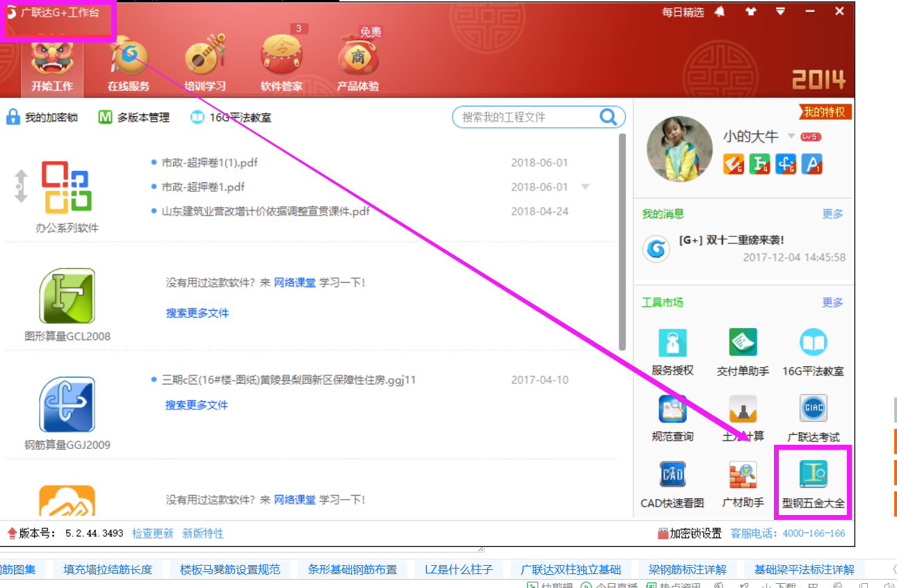Open the 广材助手 tool
The height and width of the screenshot is (588, 897).
[x=743, y=484]
